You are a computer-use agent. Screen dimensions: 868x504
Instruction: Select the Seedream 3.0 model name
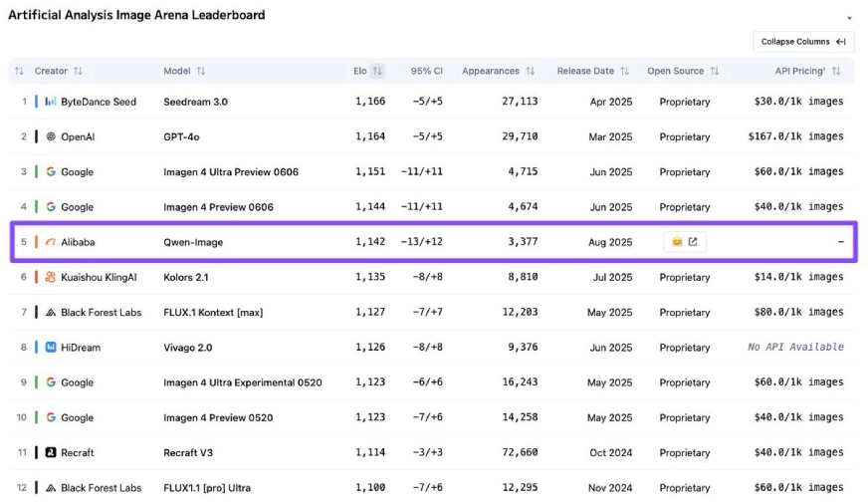(195, 102)
